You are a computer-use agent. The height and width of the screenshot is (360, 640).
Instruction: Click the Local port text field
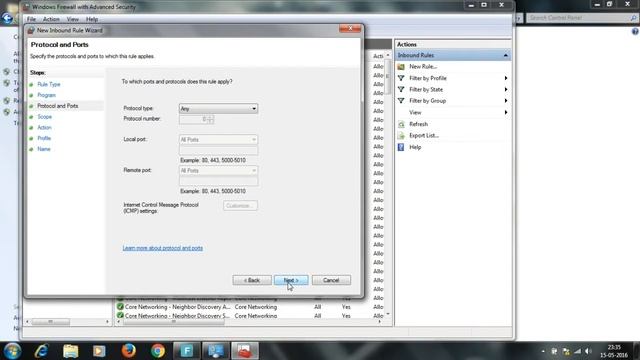click(x=218, y=151)
